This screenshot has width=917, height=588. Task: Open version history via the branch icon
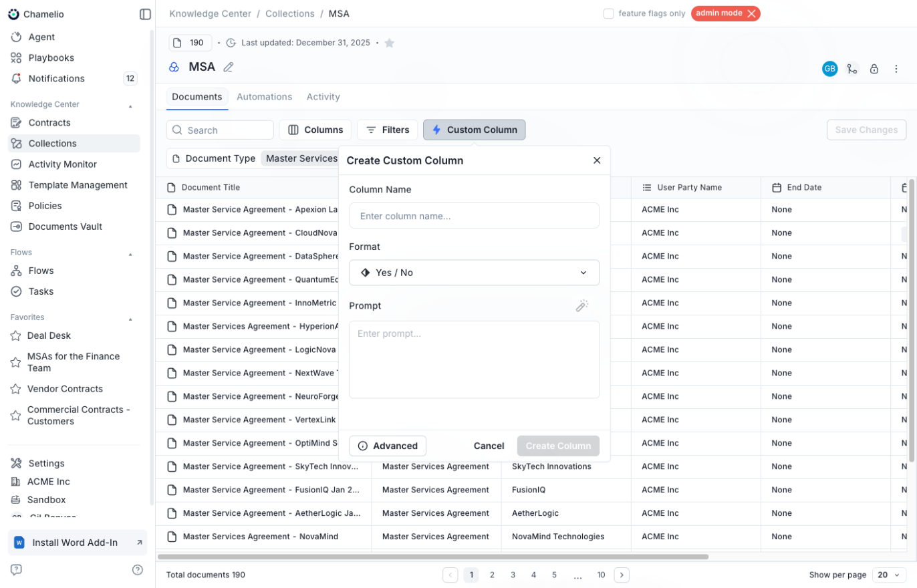pyautogui.click(x=852, y=68)
